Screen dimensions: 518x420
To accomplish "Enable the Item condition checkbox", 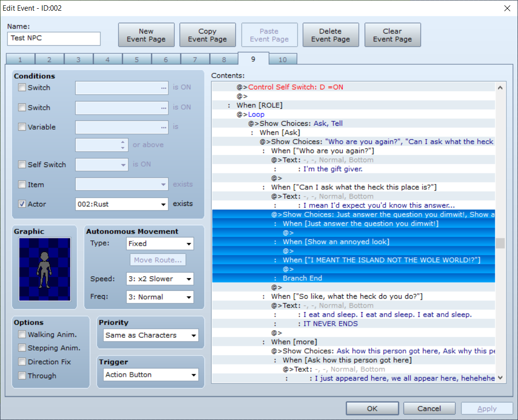I will 22,185.
